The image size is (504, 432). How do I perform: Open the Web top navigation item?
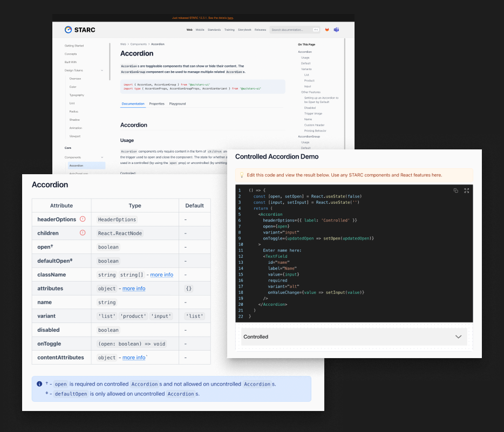(189, 30)
